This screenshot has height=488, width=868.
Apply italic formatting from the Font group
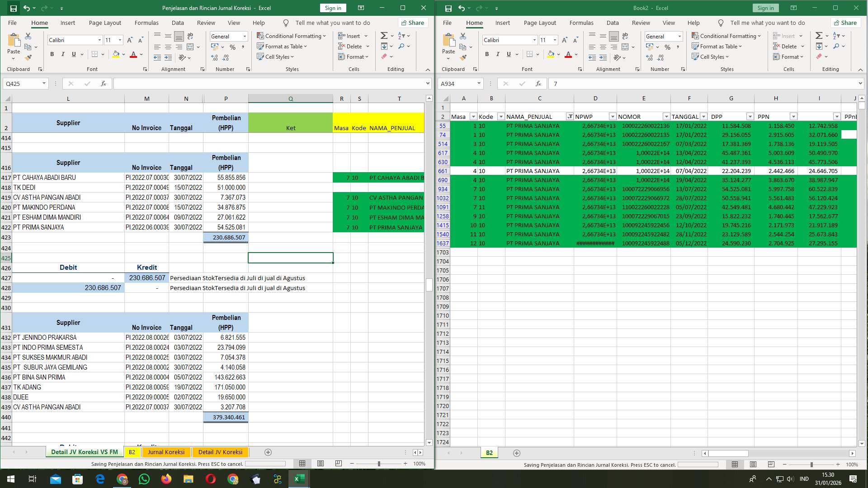click(x=63, y=54)
